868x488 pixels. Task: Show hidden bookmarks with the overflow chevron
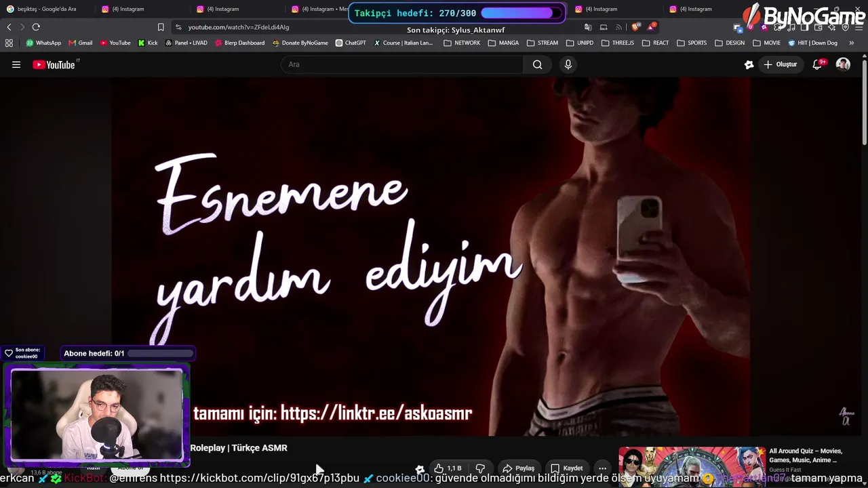[852, 43]
